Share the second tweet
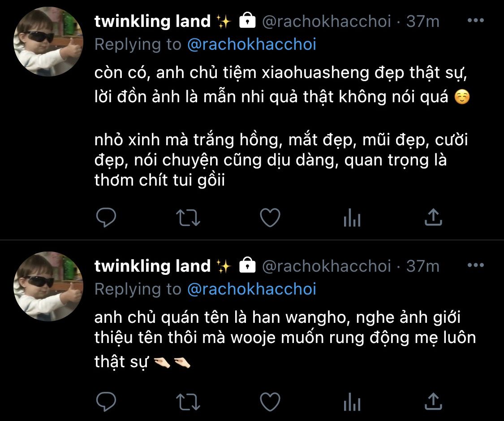The width and height of the screenshot is (504, 421). (x=433, y=401)
